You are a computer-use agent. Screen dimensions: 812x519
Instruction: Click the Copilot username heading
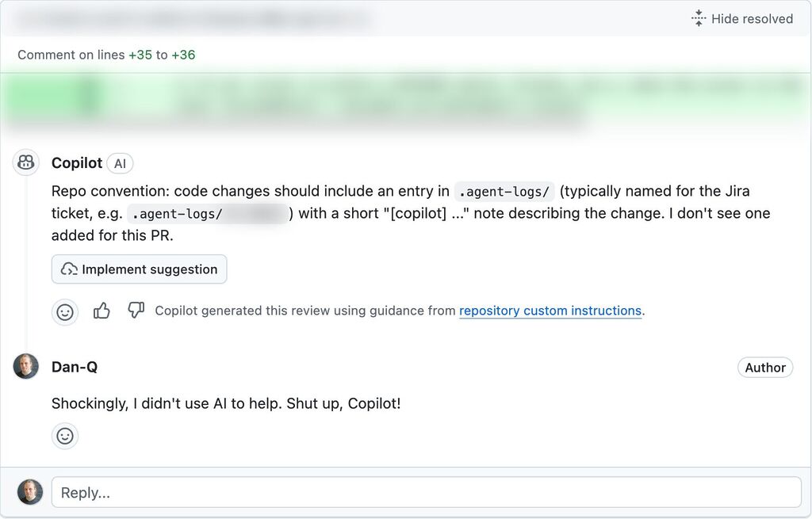tap(77, 163)
